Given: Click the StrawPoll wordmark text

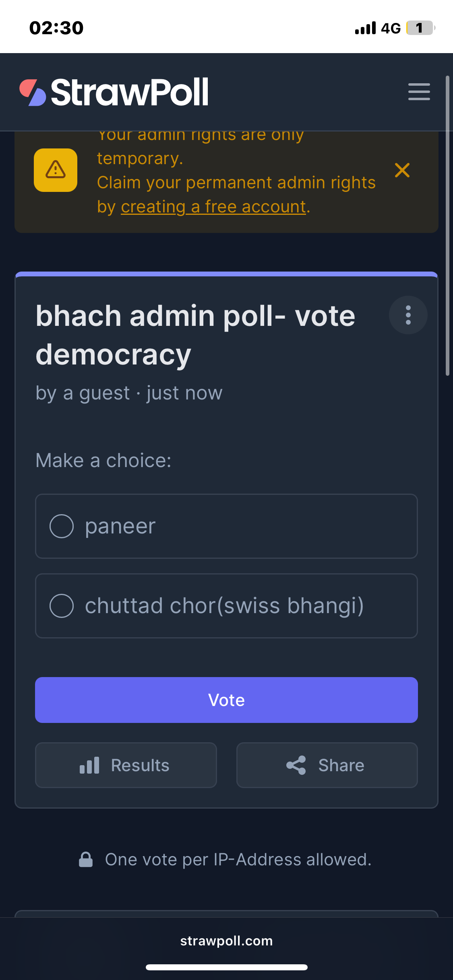Looking at the screenshot, I should (x=130, y=92).
